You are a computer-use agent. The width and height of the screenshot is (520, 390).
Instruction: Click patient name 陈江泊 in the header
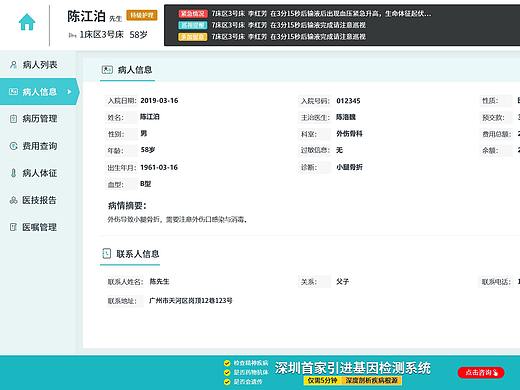coord(86,16)
